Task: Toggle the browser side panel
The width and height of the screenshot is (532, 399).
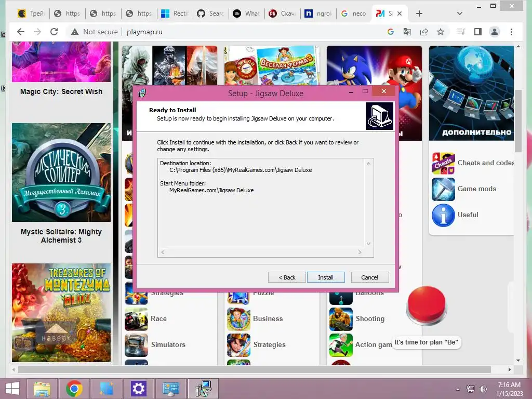Action: 478,32
